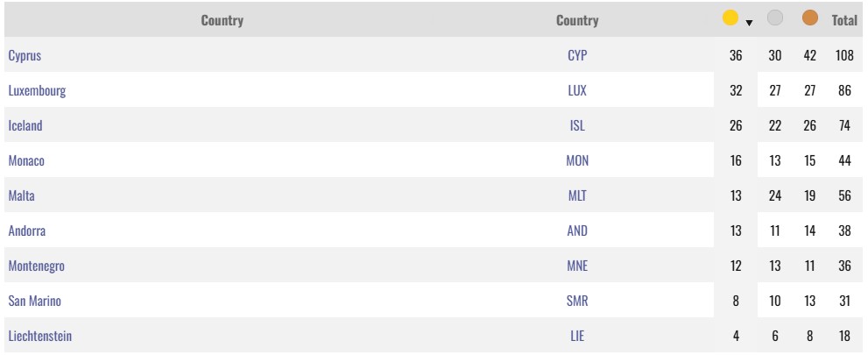
Task: Open the Luxembourg country link
Action: click(37, 90)
